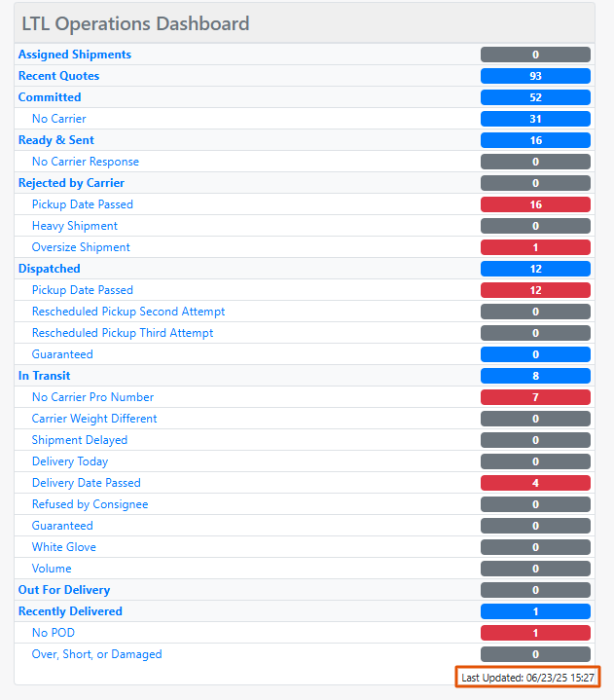
Task: Open the Refused by Consignee link
Action: pyautogui.click(x=90, y=504)
